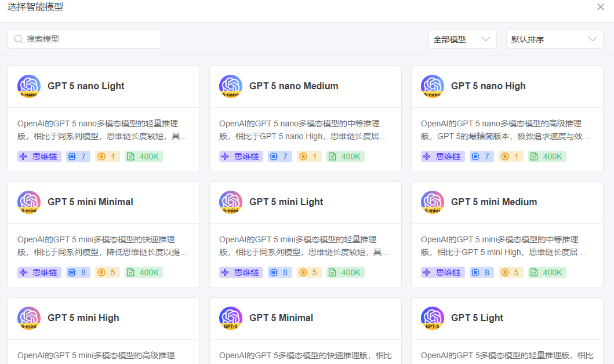Choose the GPT 5 mini High title

tap(83, 318)
